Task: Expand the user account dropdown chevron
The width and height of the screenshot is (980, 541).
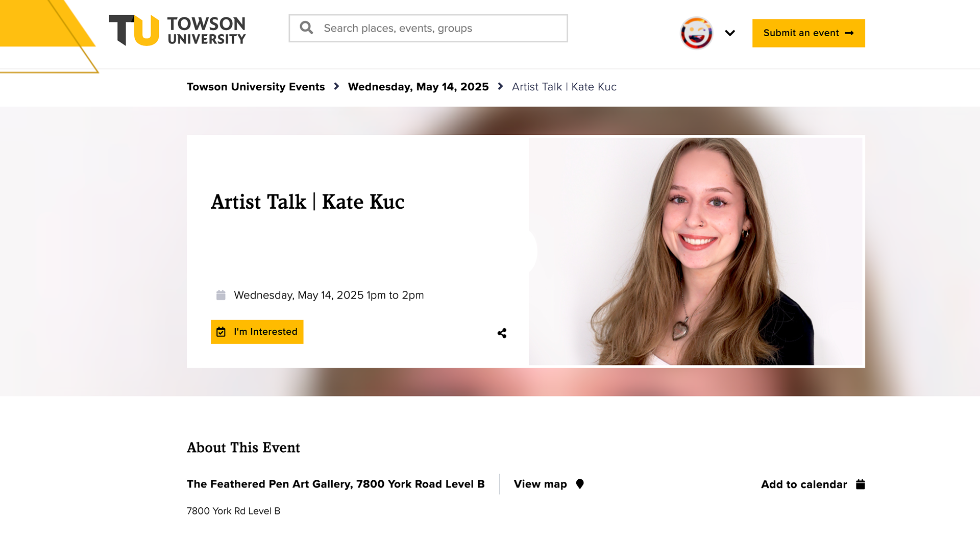Action: (x=730, y=33)
